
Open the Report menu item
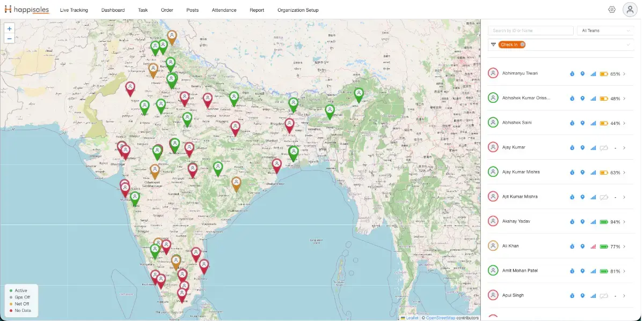coord(257,10)
